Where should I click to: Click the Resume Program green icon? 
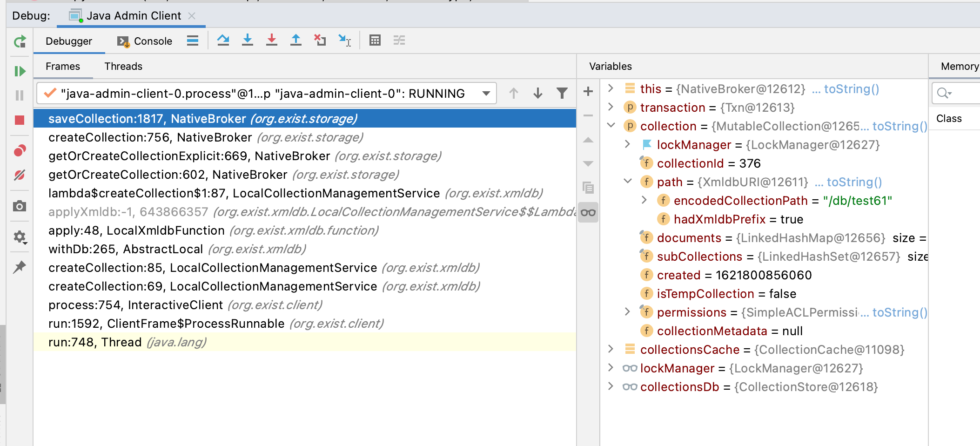[x=20, y=71]
